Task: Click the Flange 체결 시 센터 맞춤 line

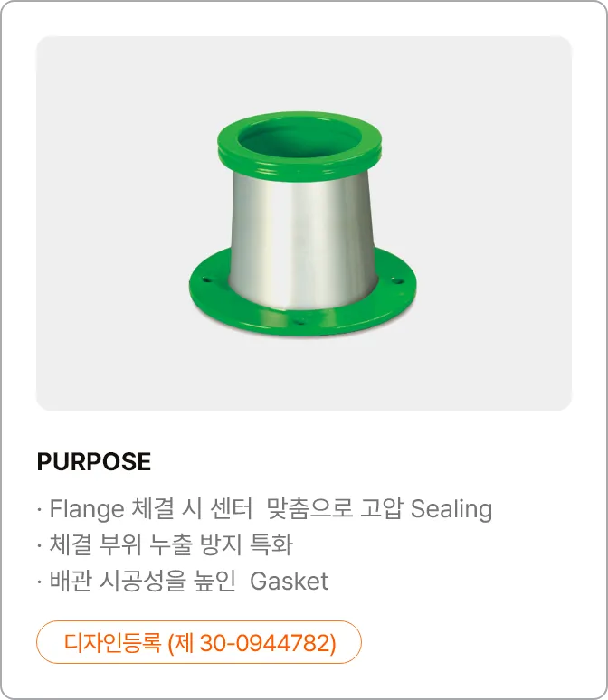Action: (265, 508)
